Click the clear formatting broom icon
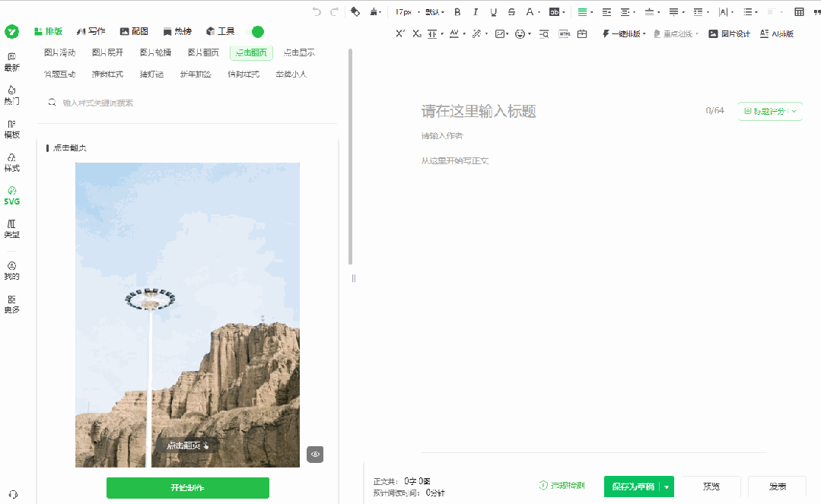Viewport: 821px width, 504px height. point(374,11)
